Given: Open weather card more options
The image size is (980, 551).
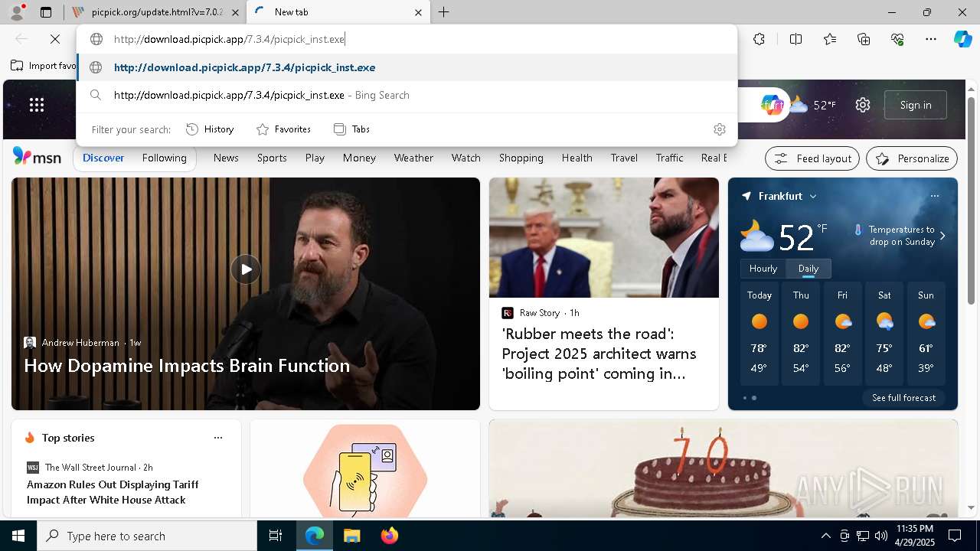Looking at the screenshot, I should (935, 196).
